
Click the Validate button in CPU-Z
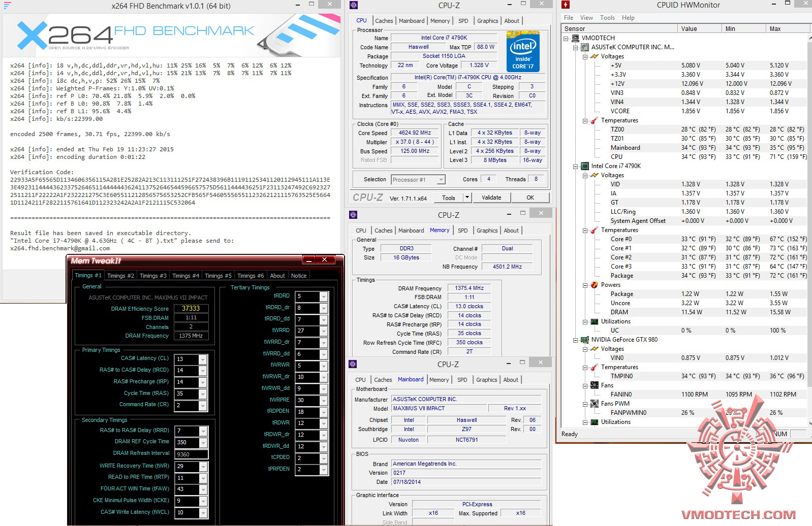pyautogui.click(x=491, y=198)
